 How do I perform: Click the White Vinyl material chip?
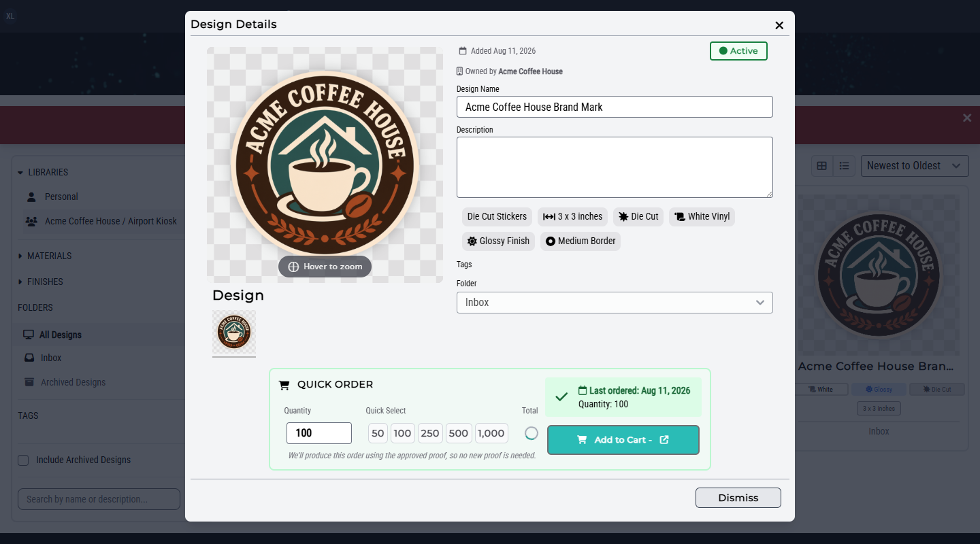click(702, 217)
